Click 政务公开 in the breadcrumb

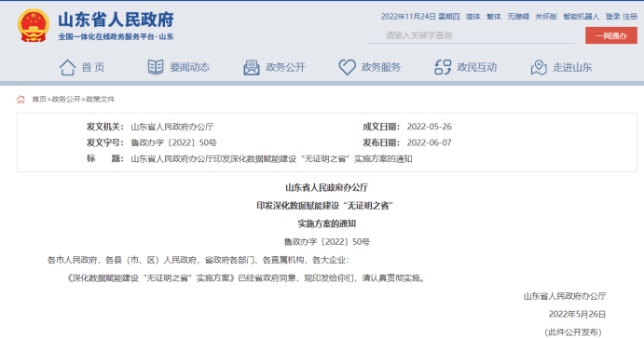coord(66,100)
